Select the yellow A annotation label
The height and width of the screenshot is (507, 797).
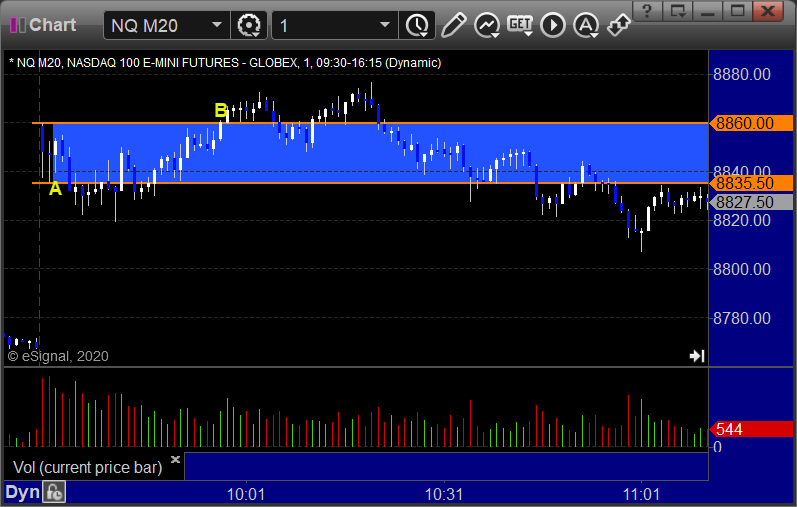click(x=55, y=189)
